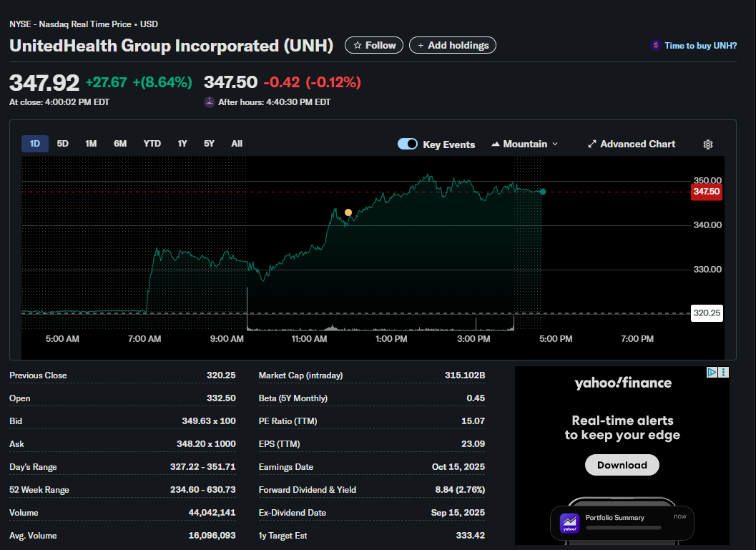
Task: Click the green current price dot on chart
Action: pyautogui.click(x=543, y=192)
